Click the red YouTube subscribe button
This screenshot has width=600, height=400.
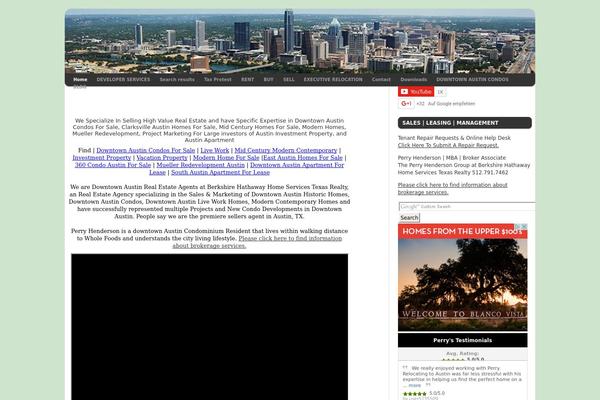[x=416, y=92]
